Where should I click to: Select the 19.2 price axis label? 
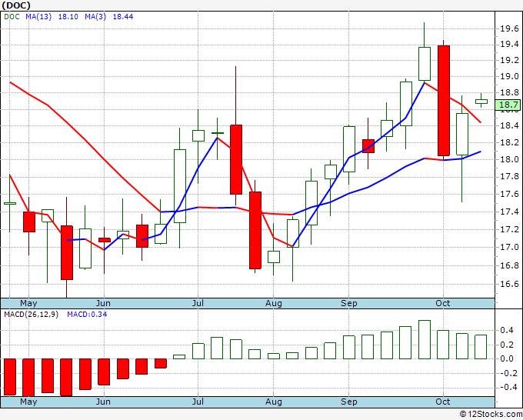tap(509, 60)
